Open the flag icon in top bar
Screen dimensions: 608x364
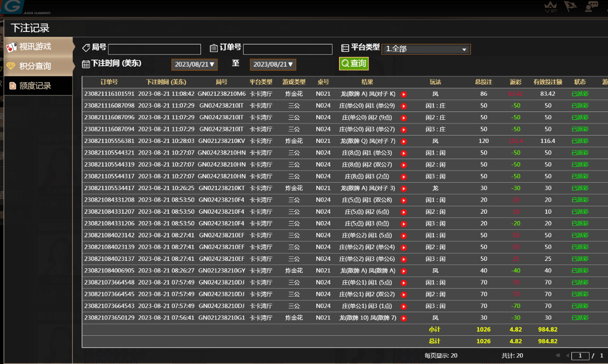click(x=570, y=7)
